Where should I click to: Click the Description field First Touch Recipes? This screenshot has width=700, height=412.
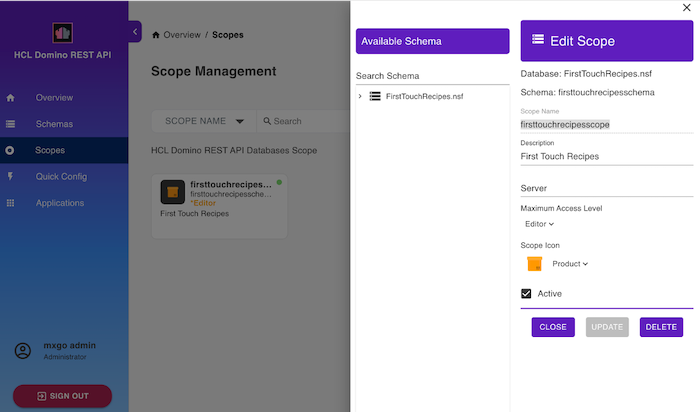point(607,157)
